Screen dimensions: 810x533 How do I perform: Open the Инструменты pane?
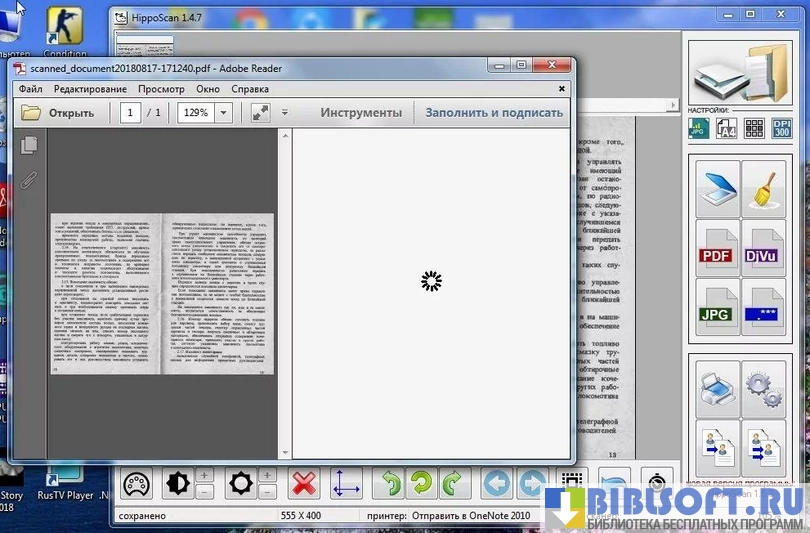click(361, 113)
